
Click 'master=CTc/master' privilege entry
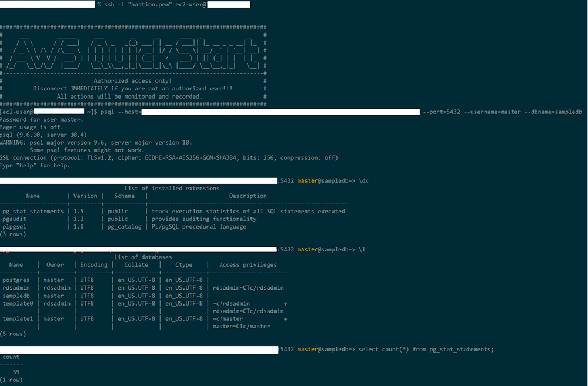[x=241, y=327]
